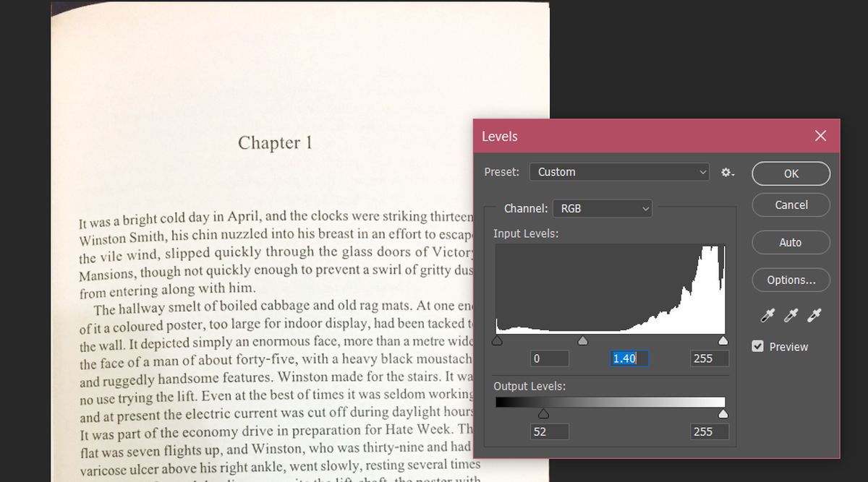Confirm adjustments with the OK button
The image size is (868, 482).
(x=791, y=173)
